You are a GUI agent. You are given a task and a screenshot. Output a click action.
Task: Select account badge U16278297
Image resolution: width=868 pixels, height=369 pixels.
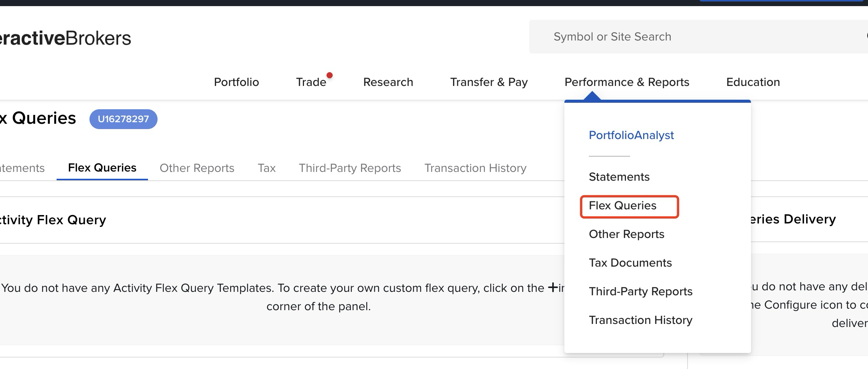(123, 119)
